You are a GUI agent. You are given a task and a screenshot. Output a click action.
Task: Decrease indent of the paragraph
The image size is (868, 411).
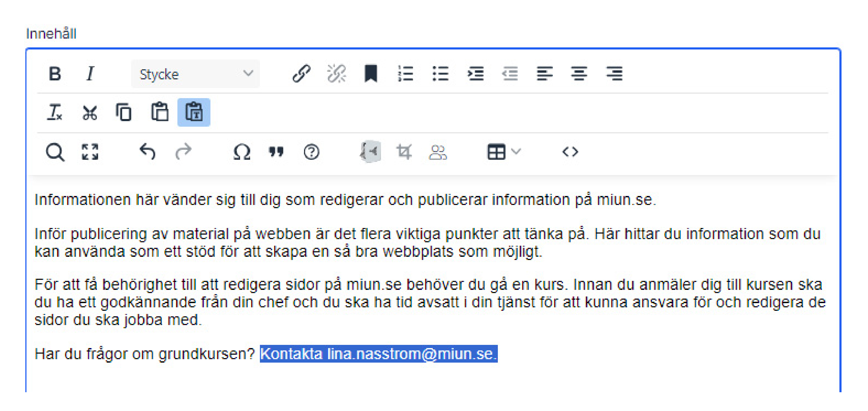pyautogui.click(x=510, y=74)
